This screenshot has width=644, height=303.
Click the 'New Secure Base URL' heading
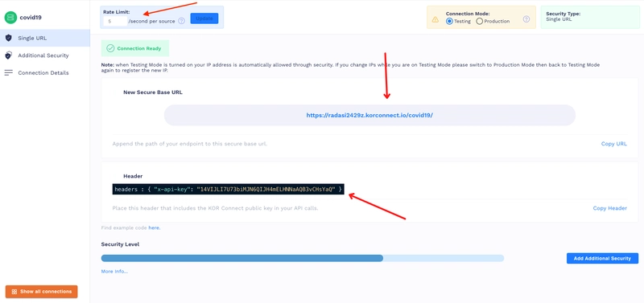pyautogui.click(x=153, y=92)
